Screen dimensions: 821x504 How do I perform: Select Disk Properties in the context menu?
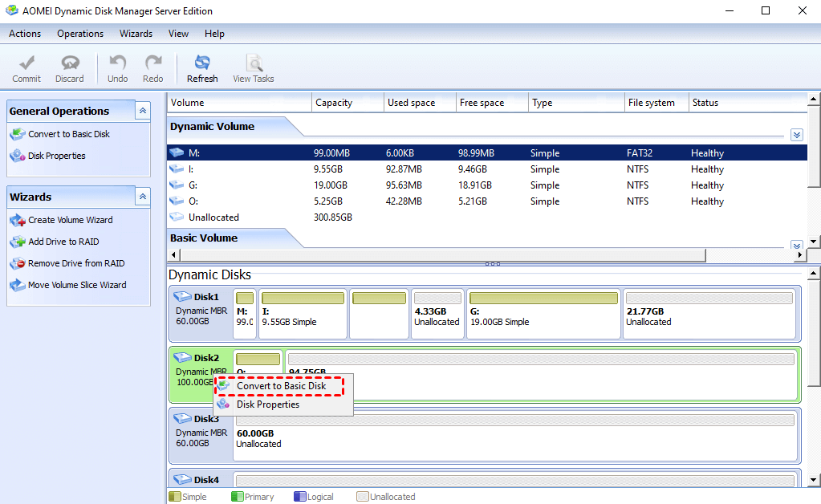pos(267,404)
